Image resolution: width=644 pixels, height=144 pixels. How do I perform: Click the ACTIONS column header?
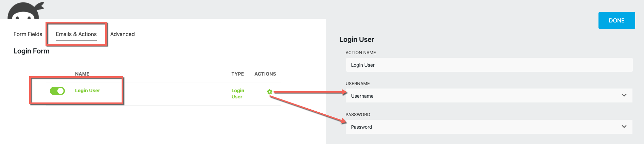[x=265, y=74]
